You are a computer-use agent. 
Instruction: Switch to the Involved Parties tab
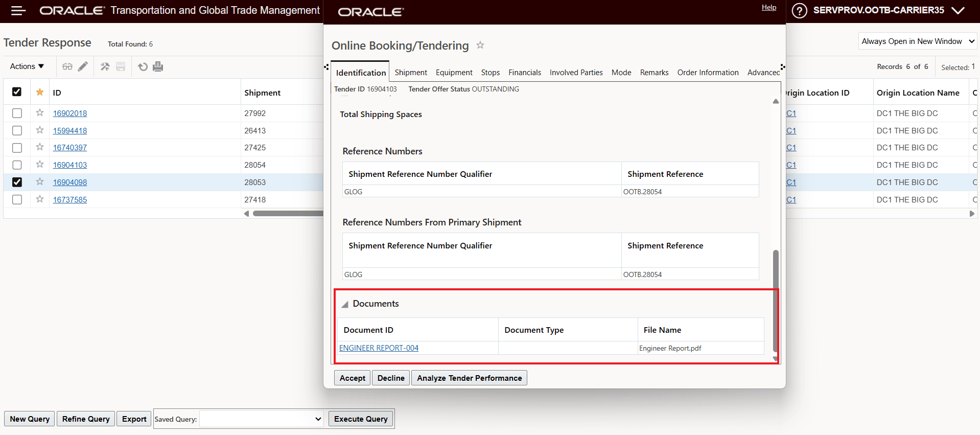(x=576, y=73)
